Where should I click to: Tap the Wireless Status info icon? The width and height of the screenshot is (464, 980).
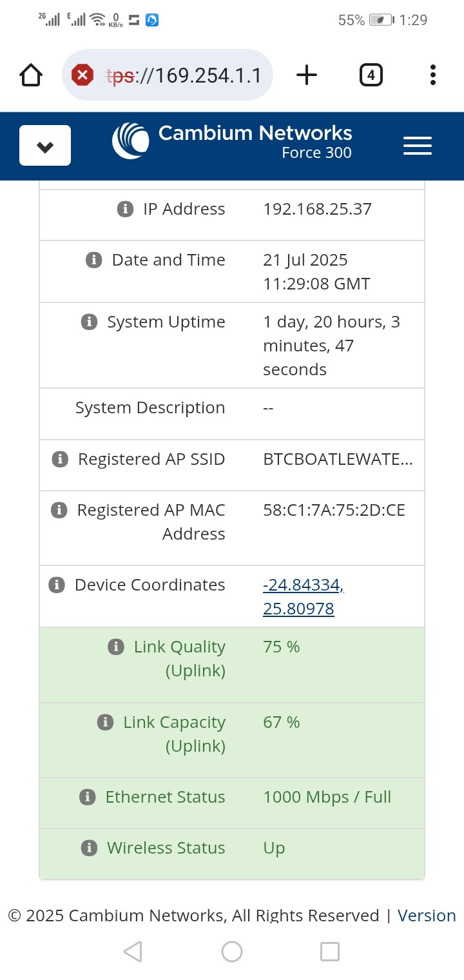click(89, 848)
